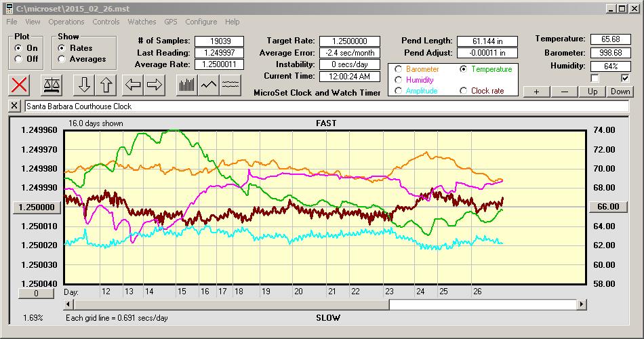644x339 pixels.
Task: Open the Operations menu
Action: pos(66,22)
